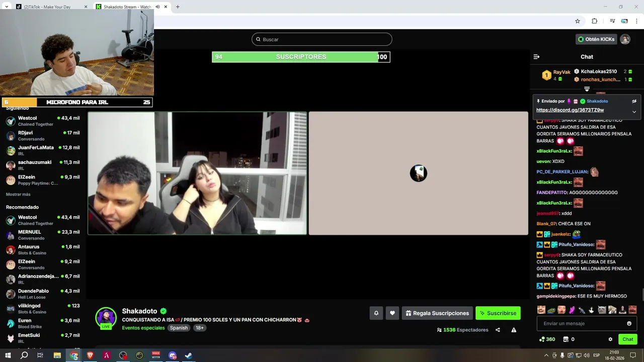Bookmark this page with the star icon
644x362 pixels.
pyautogui.click(x=578, y=21)
